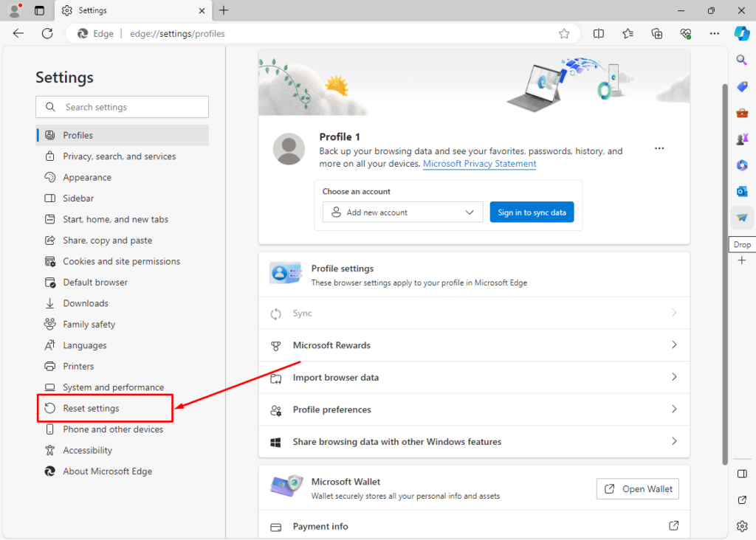This screenshot has height=540, width=756.
Task: Open Outlook from the Edge sidebar
Action: (741, 191)
